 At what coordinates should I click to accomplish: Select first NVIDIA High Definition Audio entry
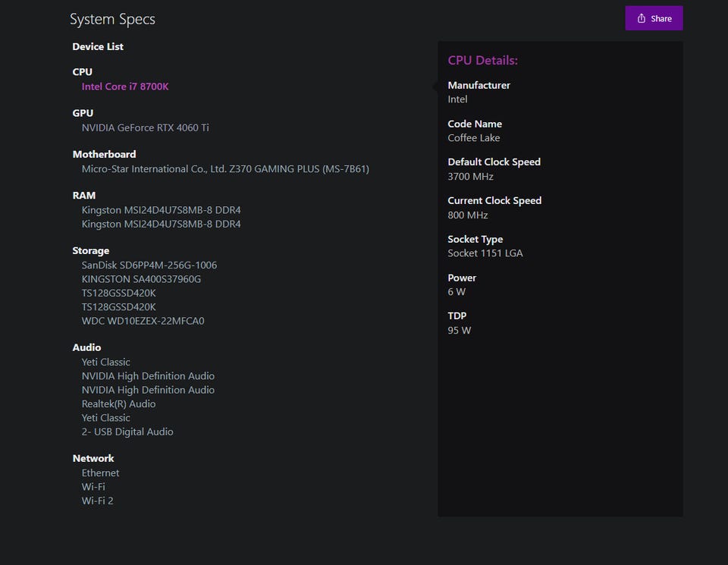(x=148, y=376)
